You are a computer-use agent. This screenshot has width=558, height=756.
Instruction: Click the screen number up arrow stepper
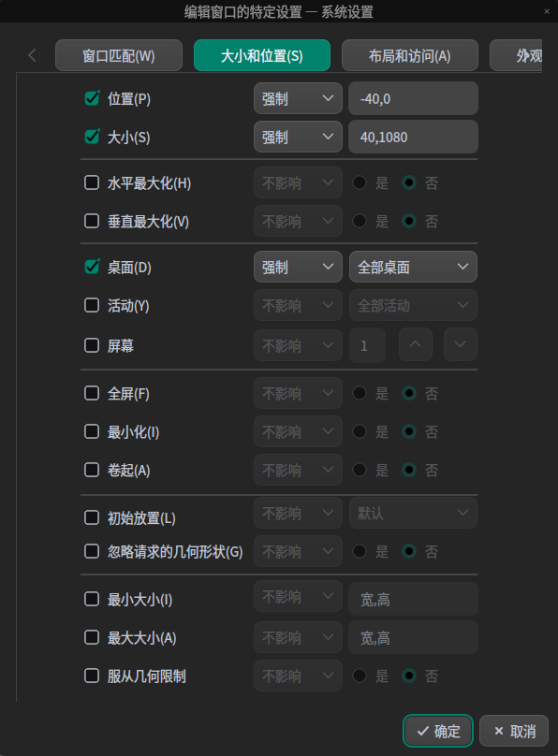415,344
